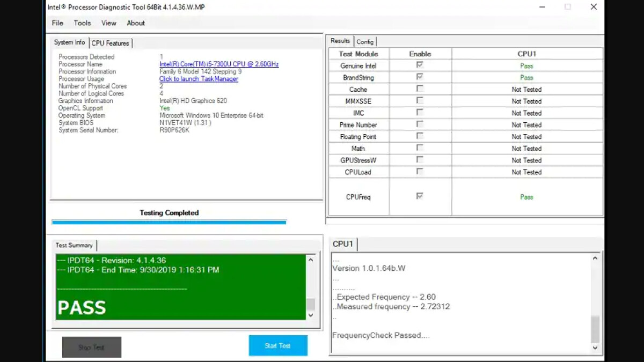644x362 pixels.
Task: Click the CPU1 output scroll up arrow
Action: point(595,258)
